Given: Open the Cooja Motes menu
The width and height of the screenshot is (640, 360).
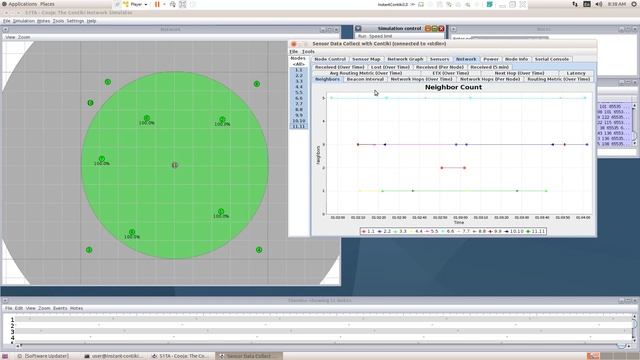Looking at the screenshot, I should tap(43, 21).
